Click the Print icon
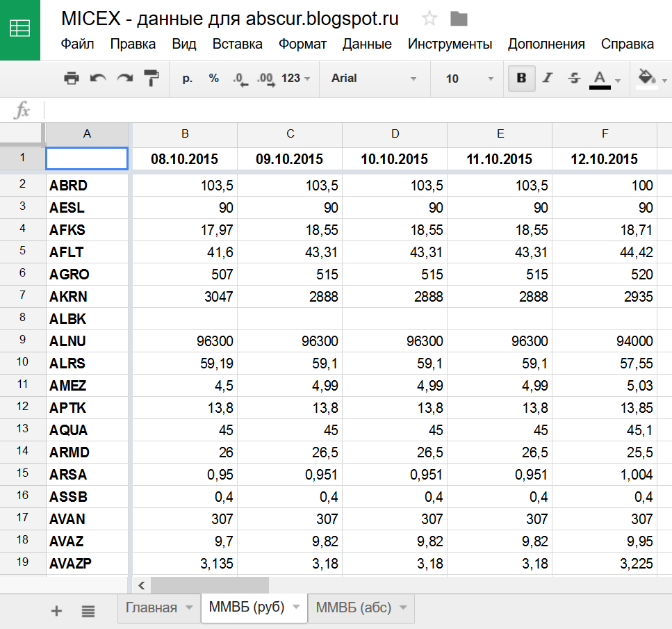This screenshot has width=672, height=629. point(71,78)
